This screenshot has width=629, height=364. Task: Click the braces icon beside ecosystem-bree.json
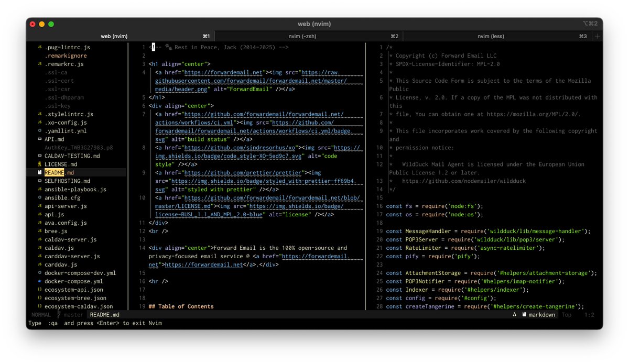tap(40, 299)
